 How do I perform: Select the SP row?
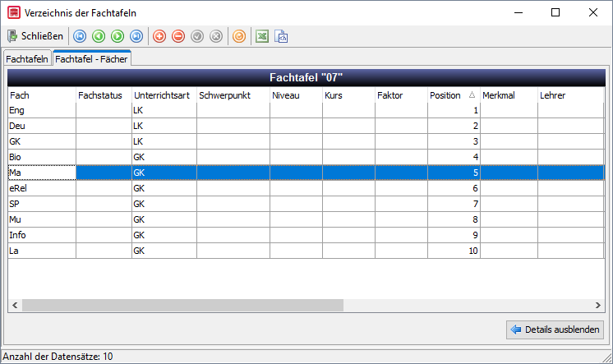306,204
